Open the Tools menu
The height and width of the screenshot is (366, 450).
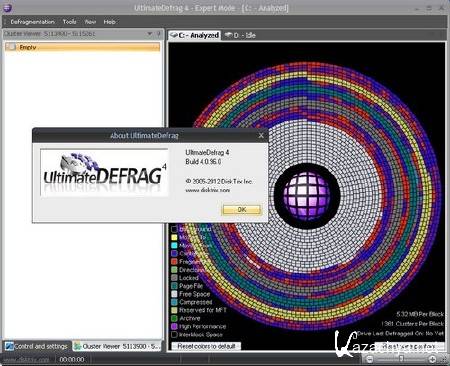[70, 22]
